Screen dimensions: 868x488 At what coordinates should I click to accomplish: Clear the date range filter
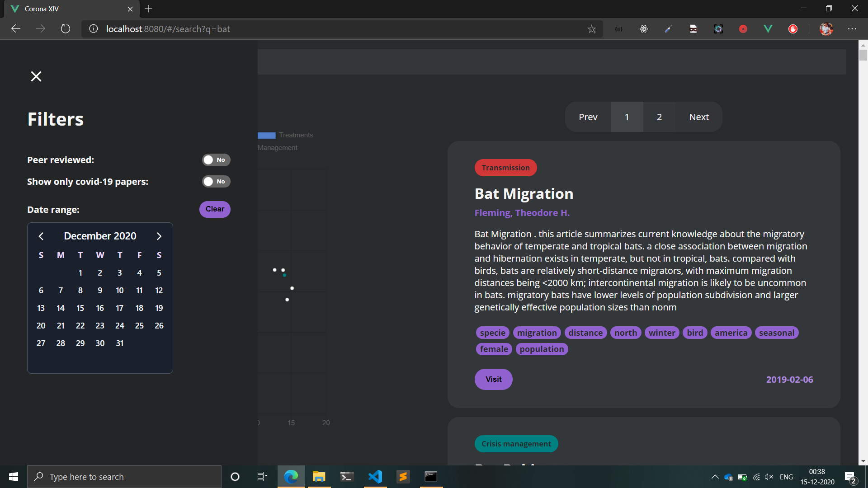(215, 209)
